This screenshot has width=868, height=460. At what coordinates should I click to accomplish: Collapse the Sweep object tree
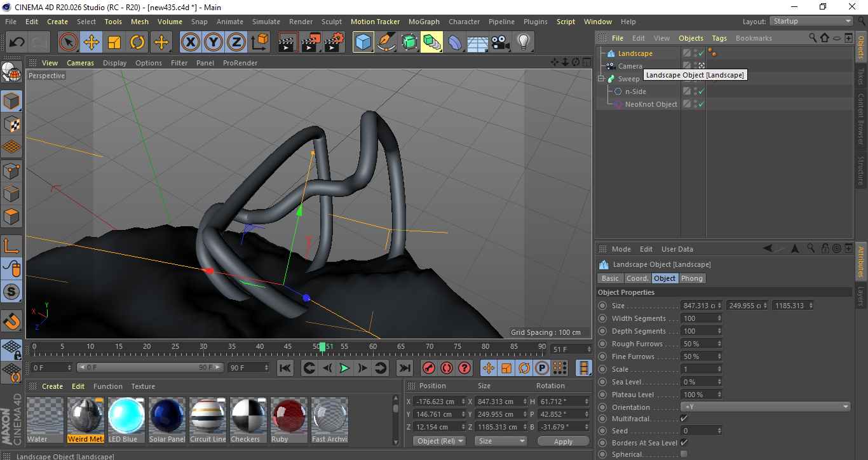[601, 79]
